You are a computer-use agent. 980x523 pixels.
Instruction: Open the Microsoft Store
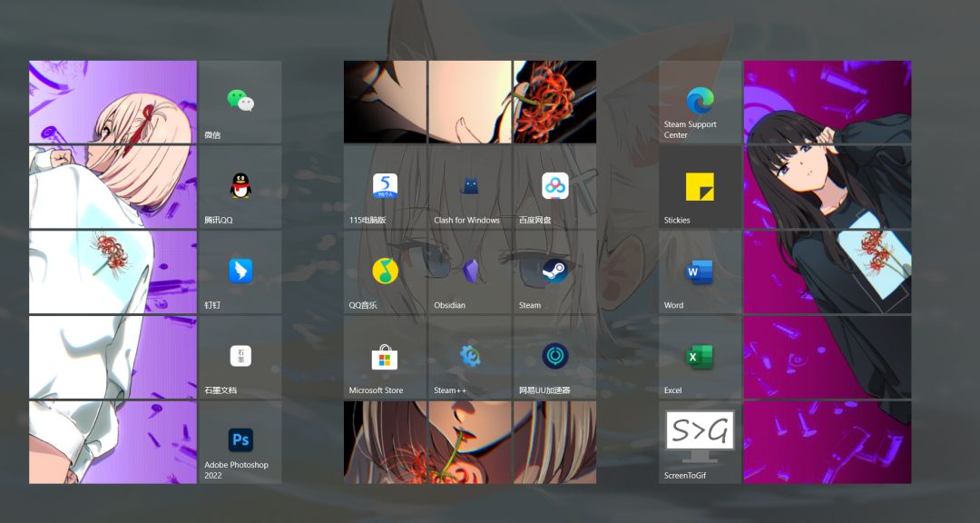pos(384,357)
